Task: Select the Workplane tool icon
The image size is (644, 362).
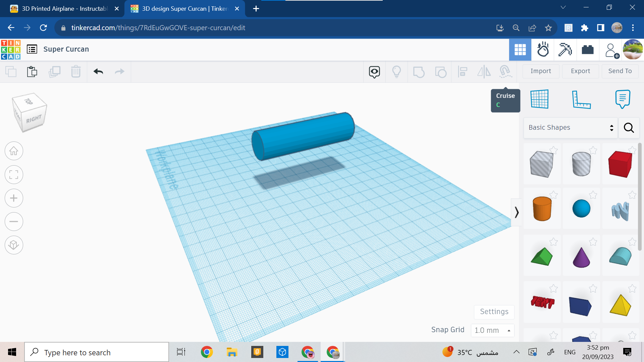Action: click(x=540, y=99)
